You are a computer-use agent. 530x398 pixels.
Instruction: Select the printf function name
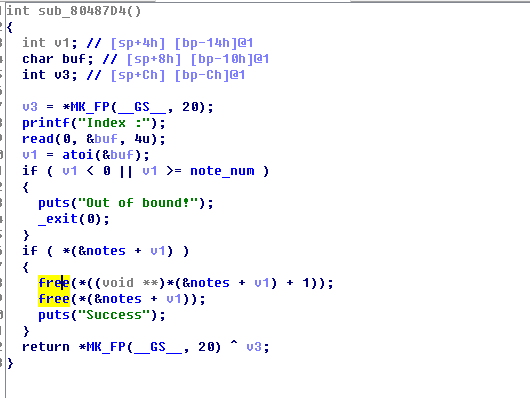(x=46, y=123)
